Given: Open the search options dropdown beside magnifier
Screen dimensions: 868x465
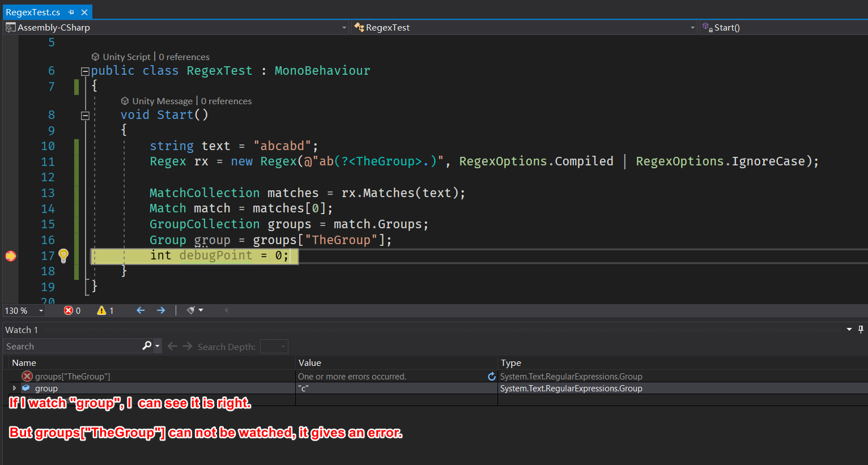Looking at the screenshot, I should point(158,346).
